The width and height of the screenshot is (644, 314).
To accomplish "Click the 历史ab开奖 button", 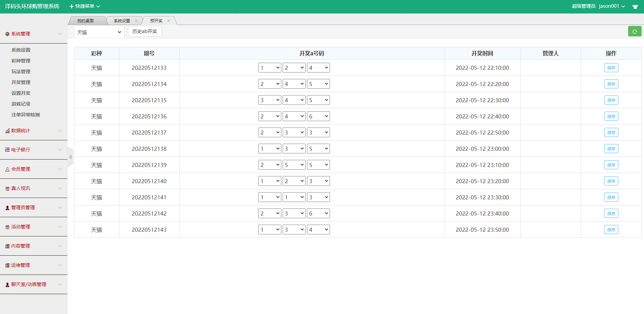I will tap(145, 31).
